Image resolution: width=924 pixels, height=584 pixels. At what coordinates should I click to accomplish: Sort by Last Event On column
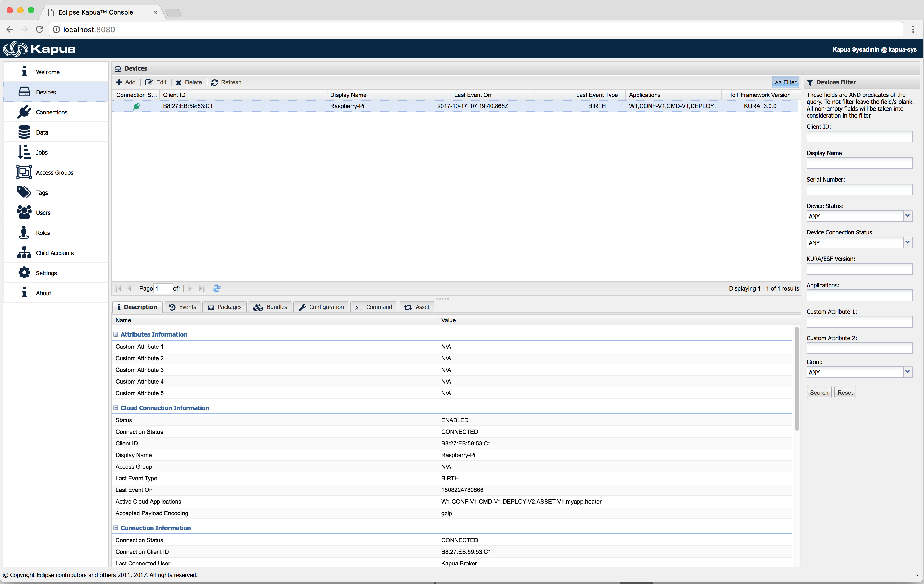pyautogui.click(x=472, y=95)
